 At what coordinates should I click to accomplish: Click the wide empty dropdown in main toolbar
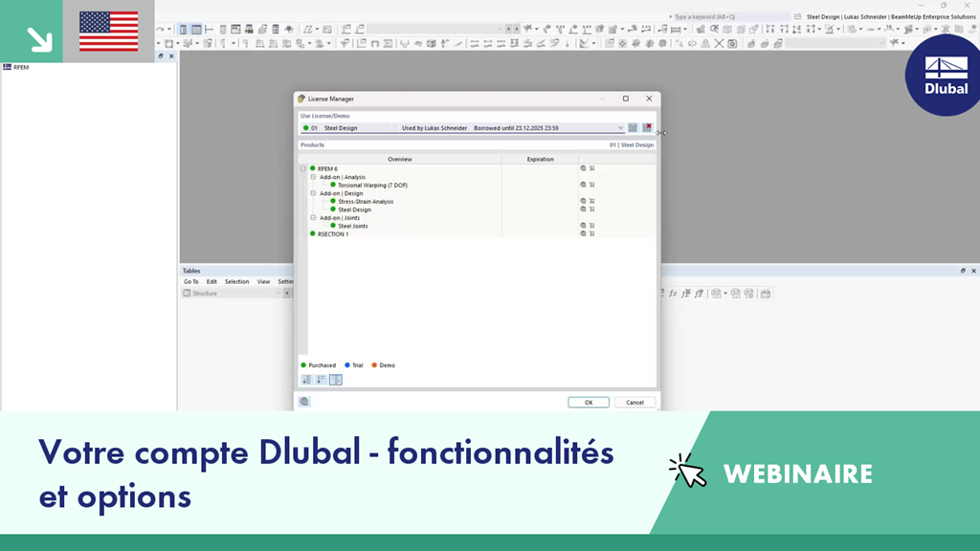[x=435, y=29]
